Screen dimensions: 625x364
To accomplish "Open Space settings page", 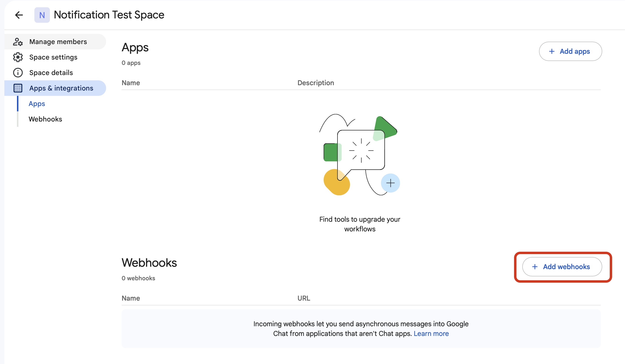I will (53, 57).
